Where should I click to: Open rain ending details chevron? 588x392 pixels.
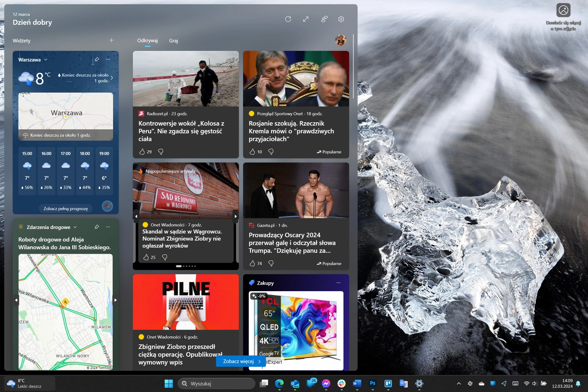[x=112, y=78]
